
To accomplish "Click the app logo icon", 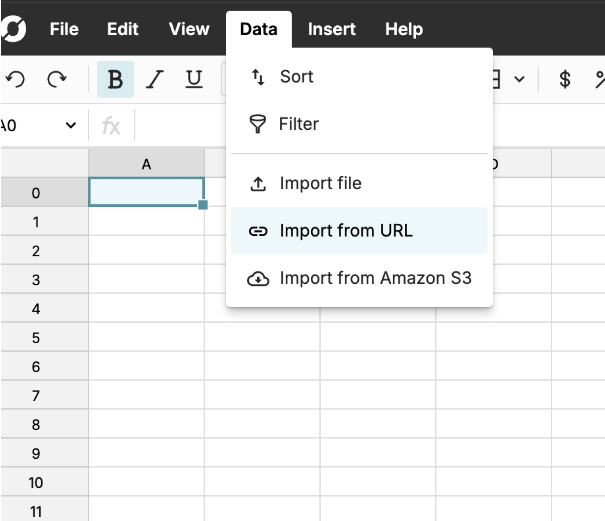I will tap(14, 29).
